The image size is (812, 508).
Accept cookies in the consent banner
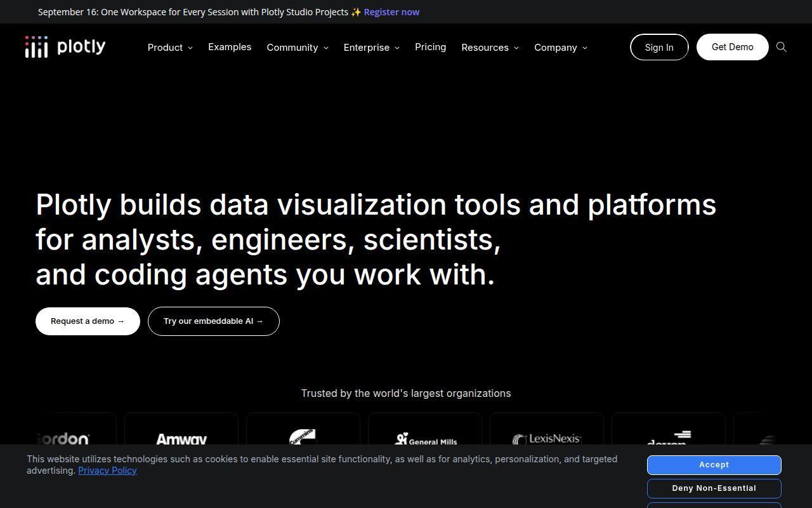[714, 465]
